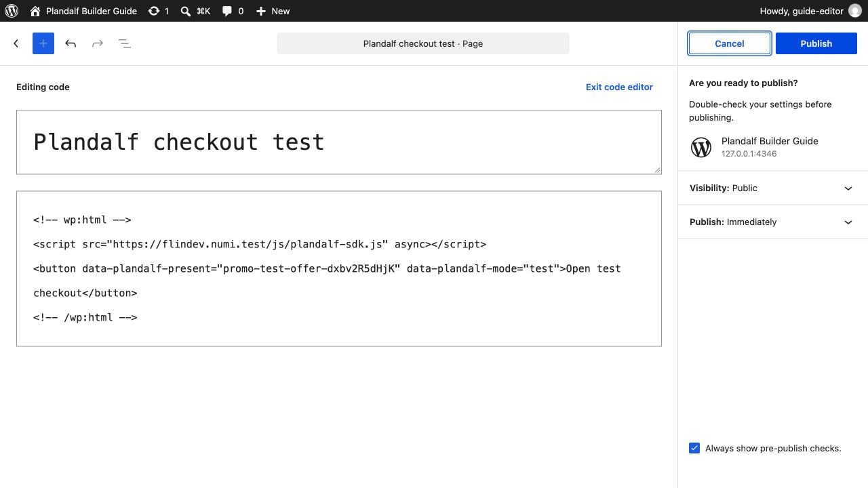Undo the last edit
This screenshot has height=488, width=868.
click(x=71, y=43)
